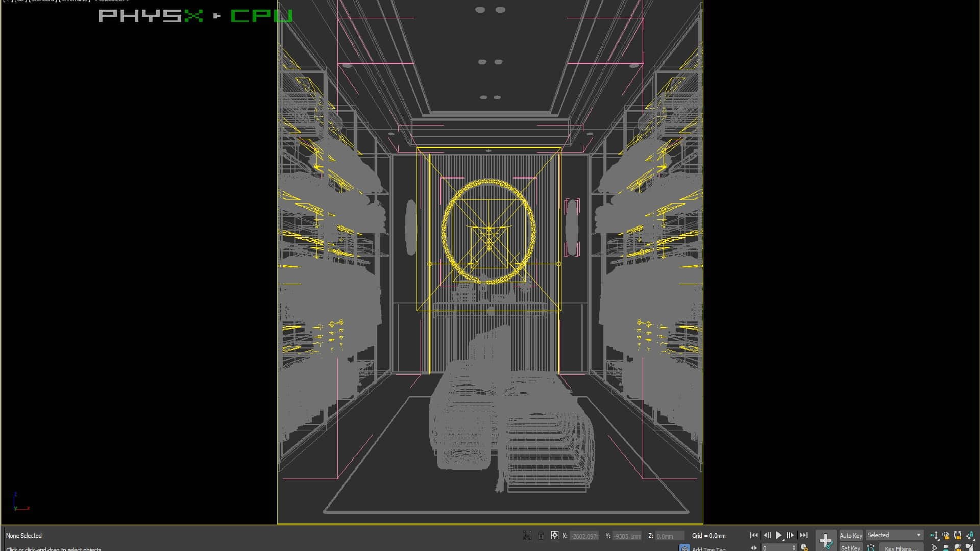Select the Dolly Camera navigation tool
This screenshot has width=980, height=551.
point(935,535)
